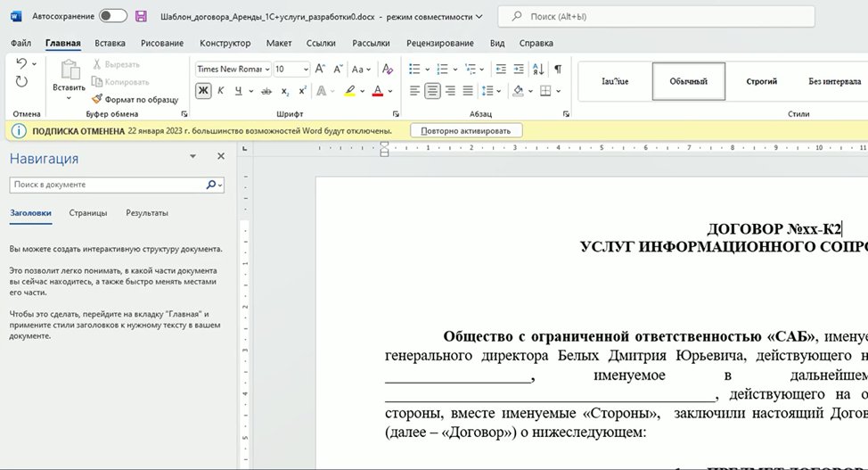The height and width of the screenshot is (470, 868).
Task: Sort text A-Z icon
Action: point(538,69)
